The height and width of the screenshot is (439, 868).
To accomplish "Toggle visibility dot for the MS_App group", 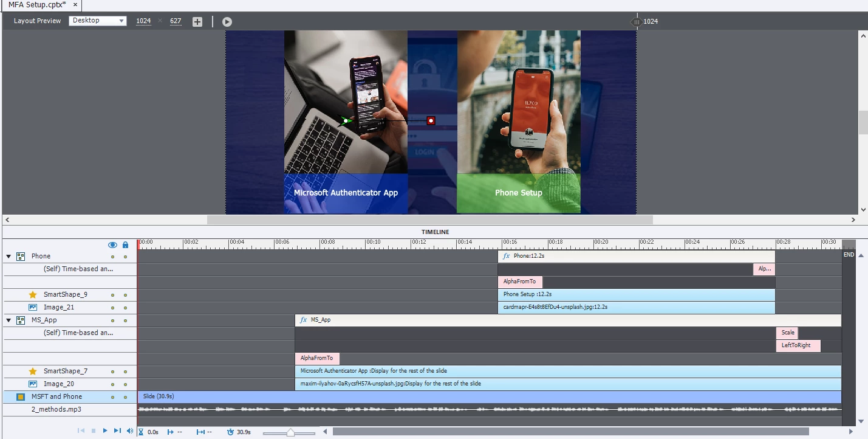I will [x=112, y=320].
